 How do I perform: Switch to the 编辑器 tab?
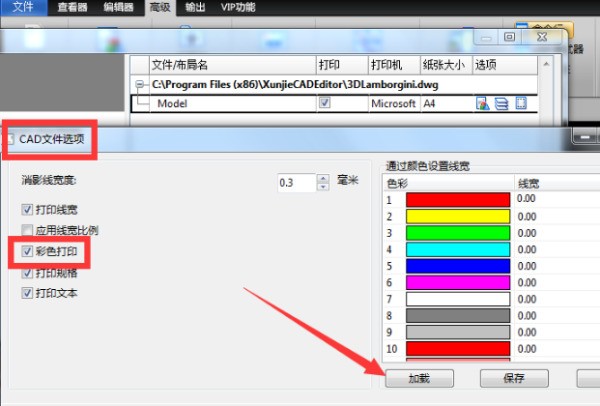pyautogui.click(x=118, y=7)
